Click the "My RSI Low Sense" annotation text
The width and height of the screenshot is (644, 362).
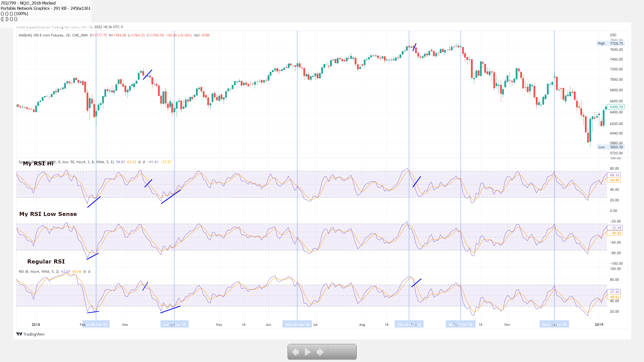[48, 214]
